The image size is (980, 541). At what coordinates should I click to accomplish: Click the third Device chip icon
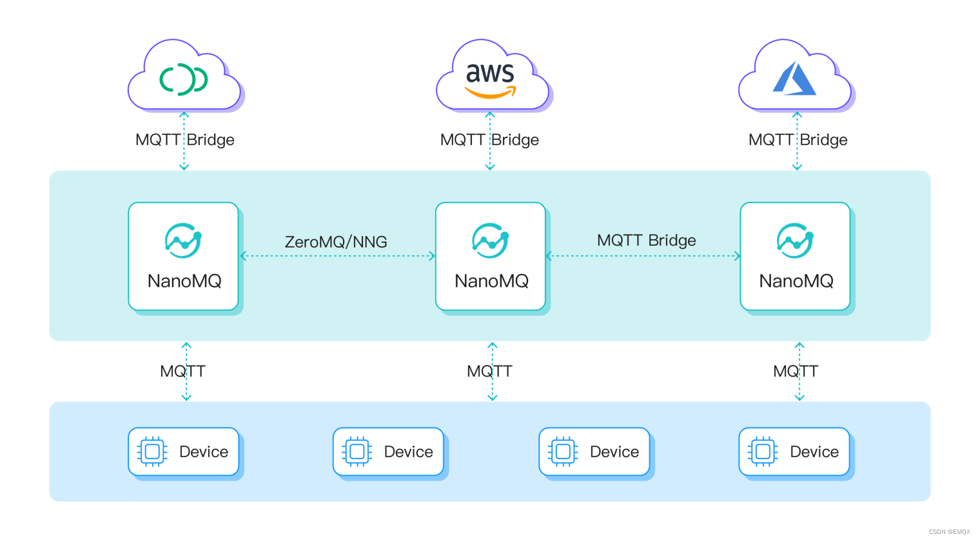point(562,452)
